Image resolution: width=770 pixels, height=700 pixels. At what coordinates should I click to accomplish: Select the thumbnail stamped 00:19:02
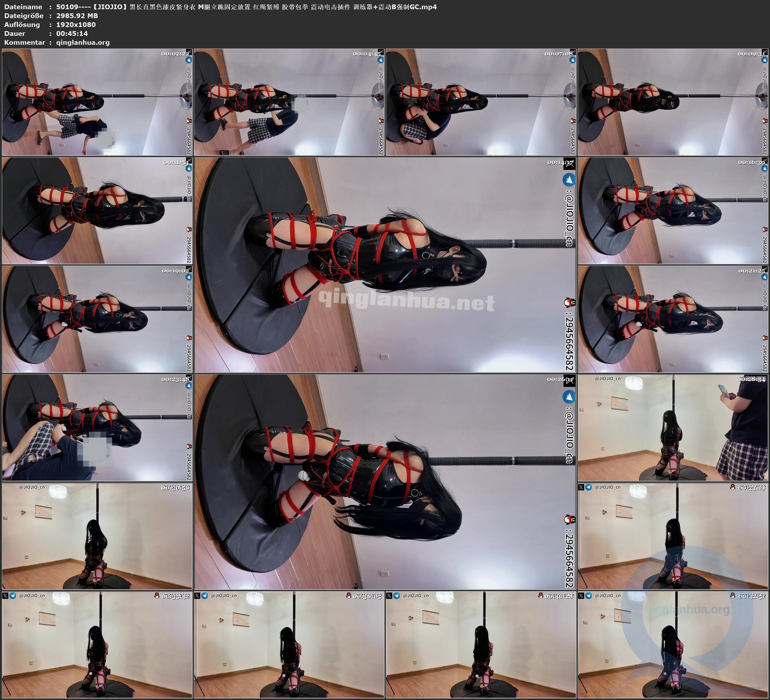point(97,319)
